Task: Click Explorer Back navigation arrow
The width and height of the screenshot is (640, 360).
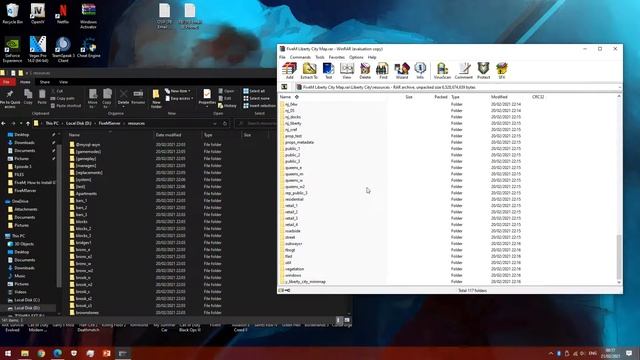Action: pos(4,123)
